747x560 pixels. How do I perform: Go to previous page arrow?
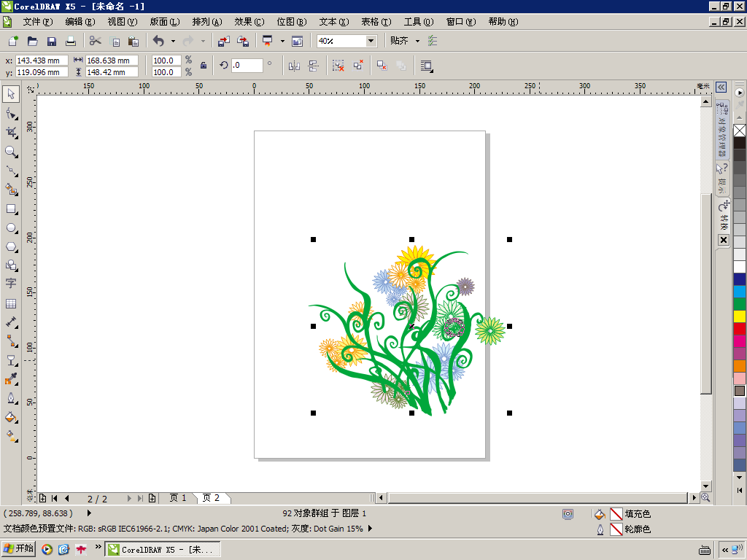[66, 499]
